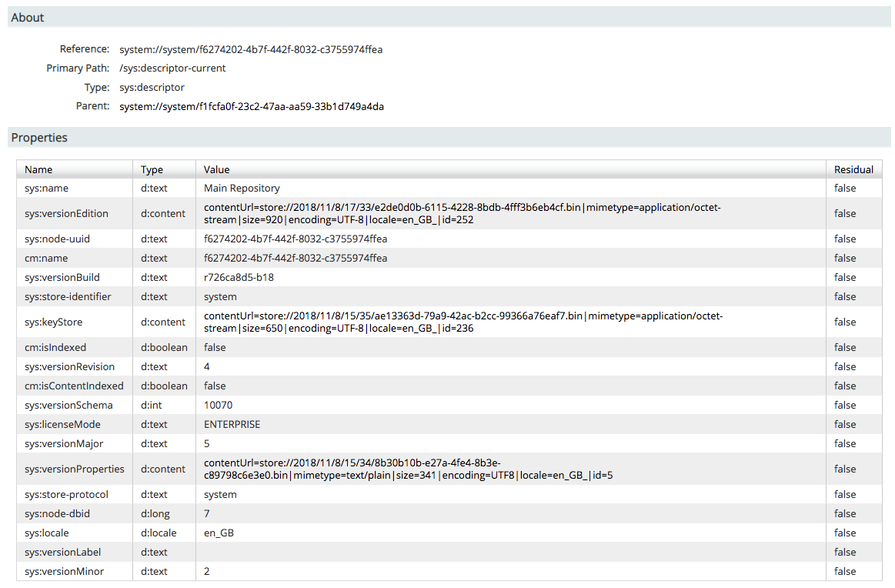The image size is (895, 588).
Task: Click the sys:descriptor Type value
Action: (x=152, y=87)
